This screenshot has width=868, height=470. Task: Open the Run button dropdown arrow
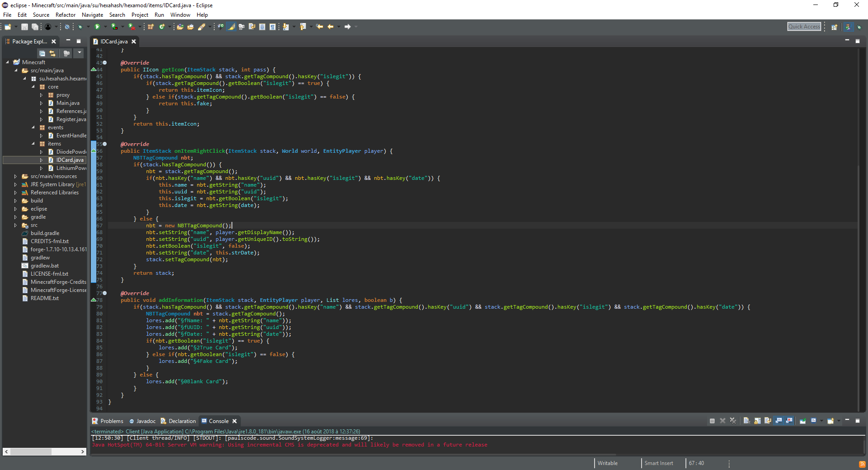(x=105, y=27)
